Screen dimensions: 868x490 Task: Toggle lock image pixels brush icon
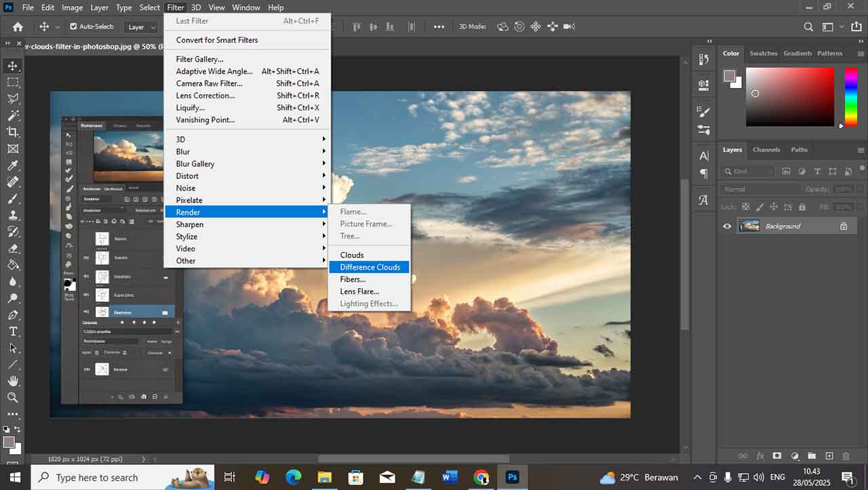(760, 207)
